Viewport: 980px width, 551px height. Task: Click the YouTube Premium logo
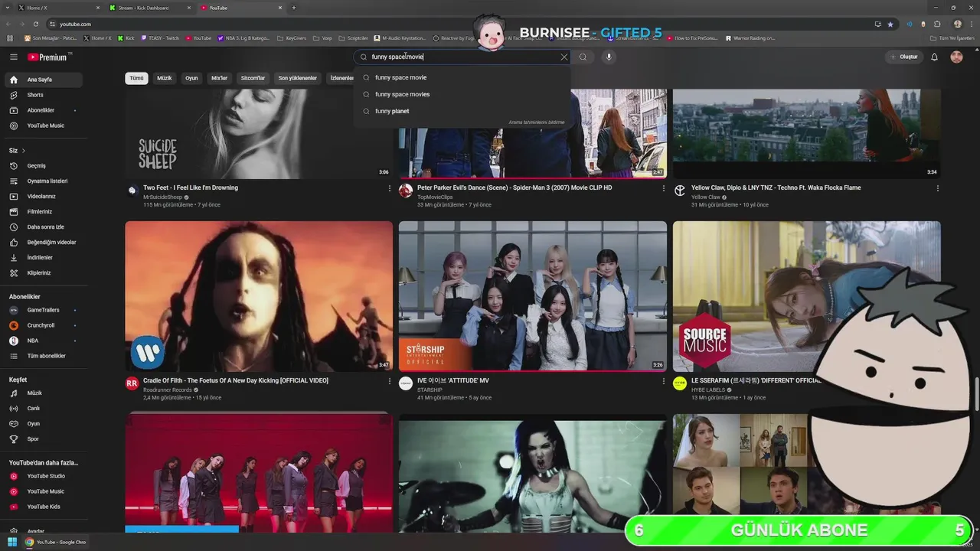pos(47,57)
